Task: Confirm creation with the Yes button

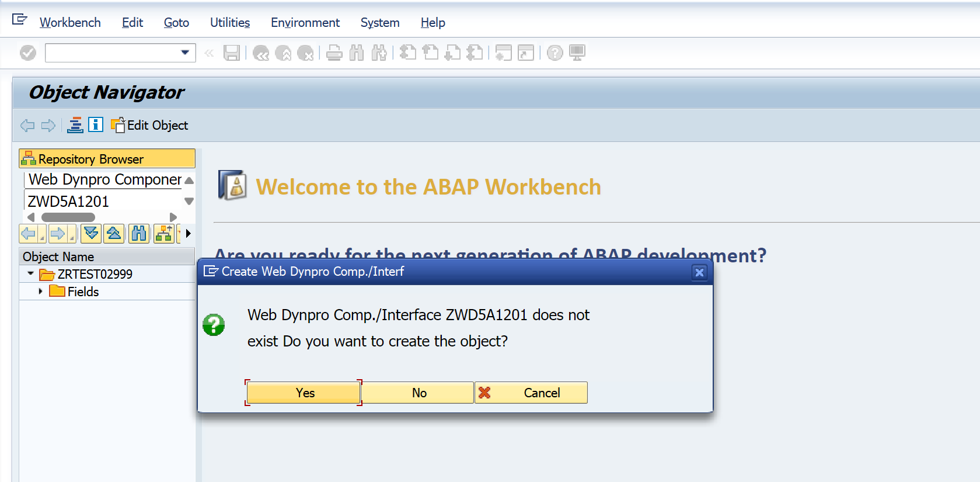Action: point(304,393)
